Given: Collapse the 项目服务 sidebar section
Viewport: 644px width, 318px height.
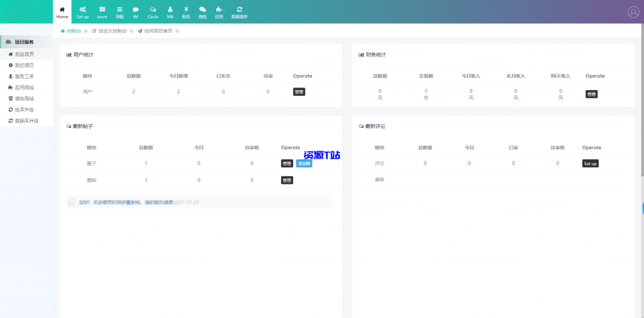Looking at the screenshot, I should pyautogui.click(x=24, y=42).
